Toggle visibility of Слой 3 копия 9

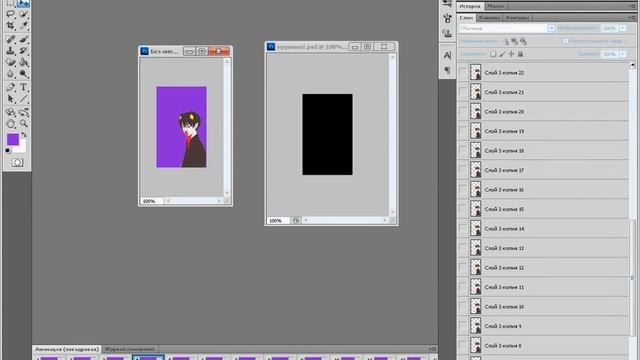click(462, 326)
